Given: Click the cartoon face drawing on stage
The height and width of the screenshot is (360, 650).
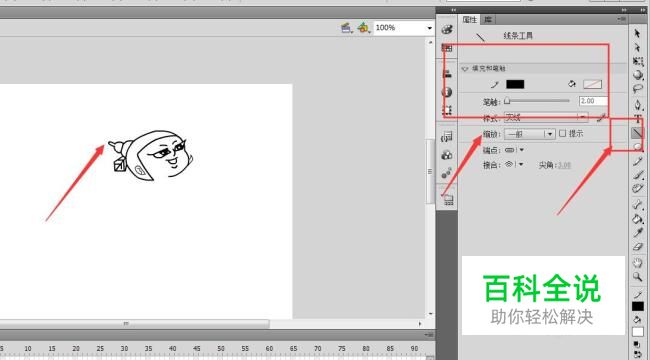Looking at the screenshot, I should coord(150,156).
